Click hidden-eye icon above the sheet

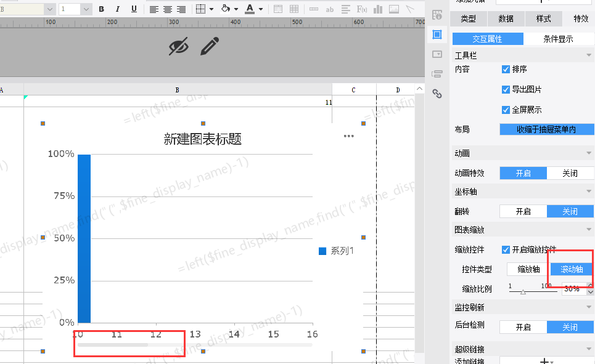pos(178,46)
